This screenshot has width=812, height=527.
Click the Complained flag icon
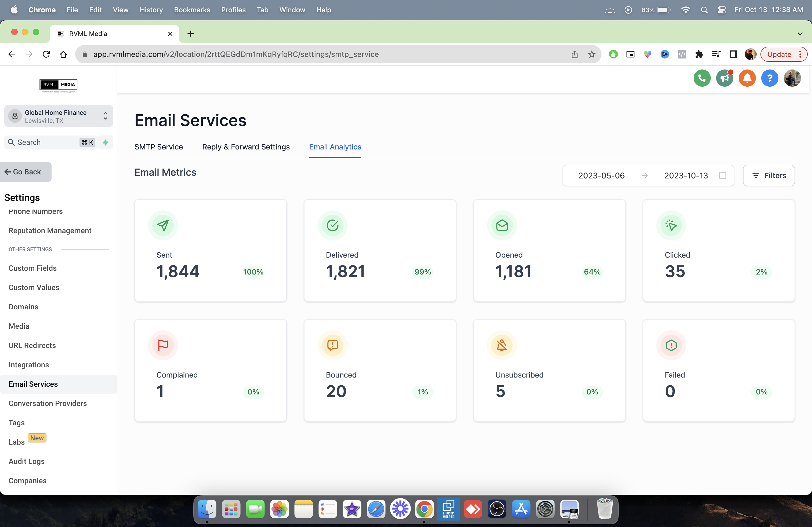[x=163, y=345]
